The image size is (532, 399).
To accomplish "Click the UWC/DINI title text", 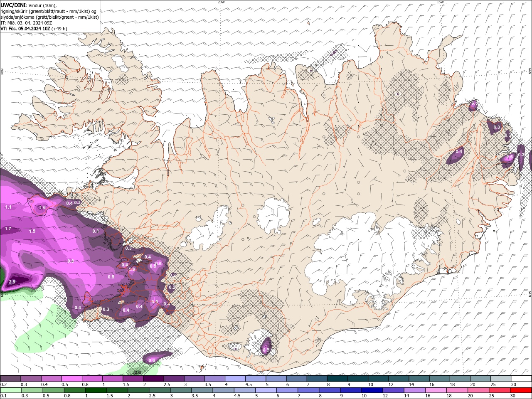I will [12, 5].
